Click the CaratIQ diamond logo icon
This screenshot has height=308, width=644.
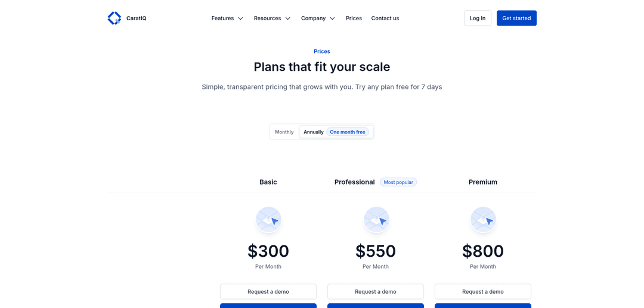coord(114,18)
